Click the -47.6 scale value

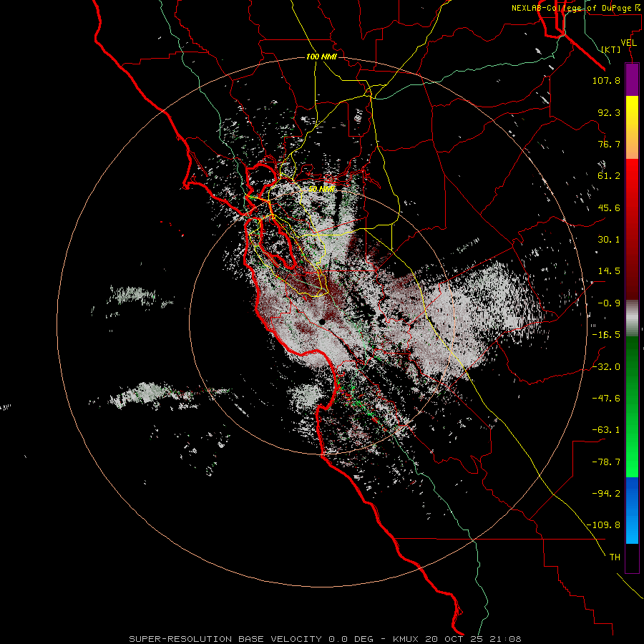(606, 399)
